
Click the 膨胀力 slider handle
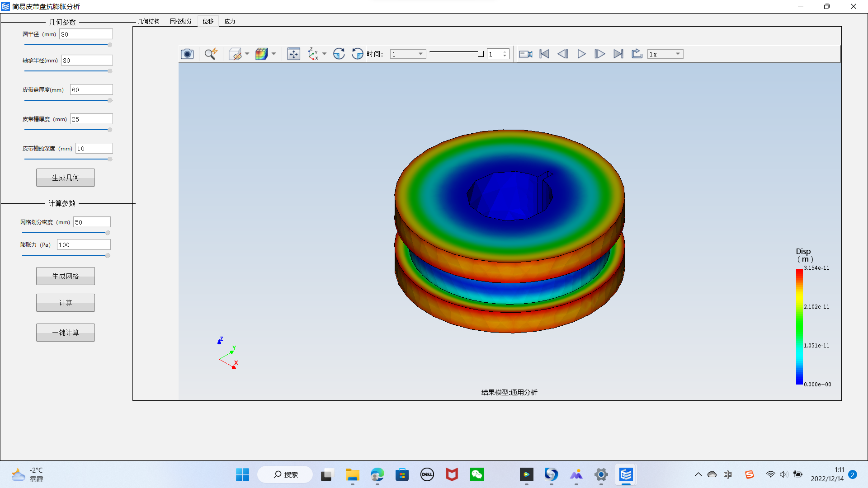pyautogui.click(x=108, y=255)
